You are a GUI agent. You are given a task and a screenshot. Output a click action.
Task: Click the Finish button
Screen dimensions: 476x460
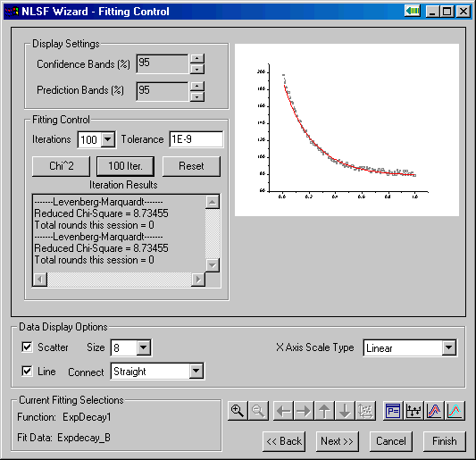[445, 441]
